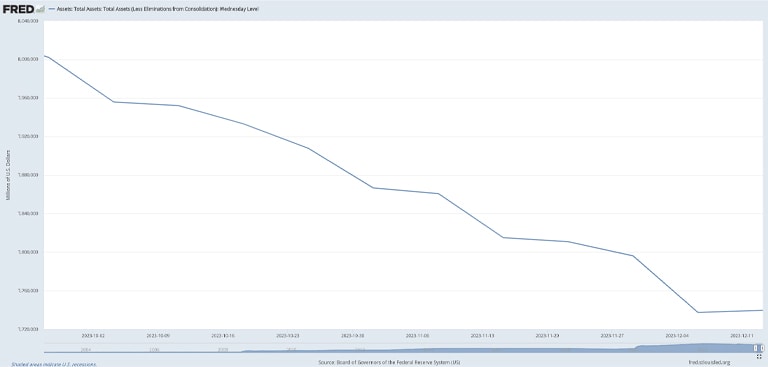The image size is (768, 367).
Task: Click the right handle of the range slider
Action: pos(762,348)
